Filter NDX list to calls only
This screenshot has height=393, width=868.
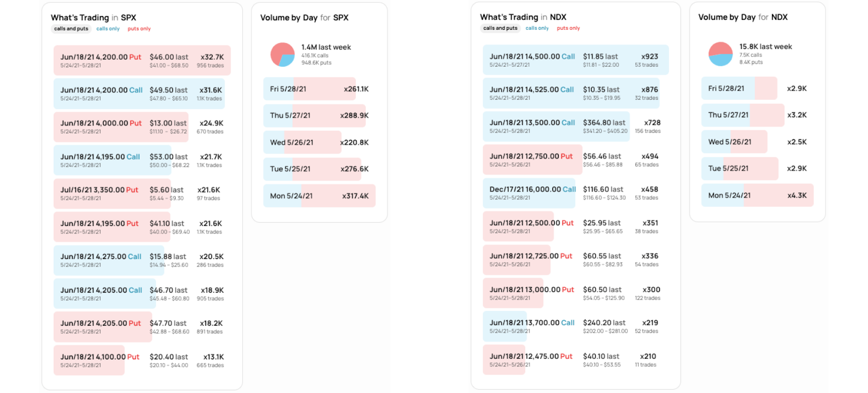(537, 28)
